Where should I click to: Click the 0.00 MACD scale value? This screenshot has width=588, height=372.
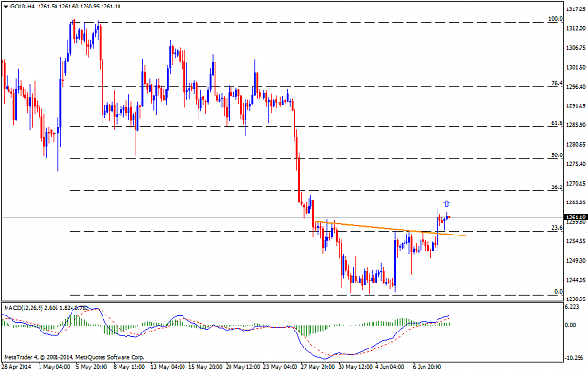pos(571,325)
